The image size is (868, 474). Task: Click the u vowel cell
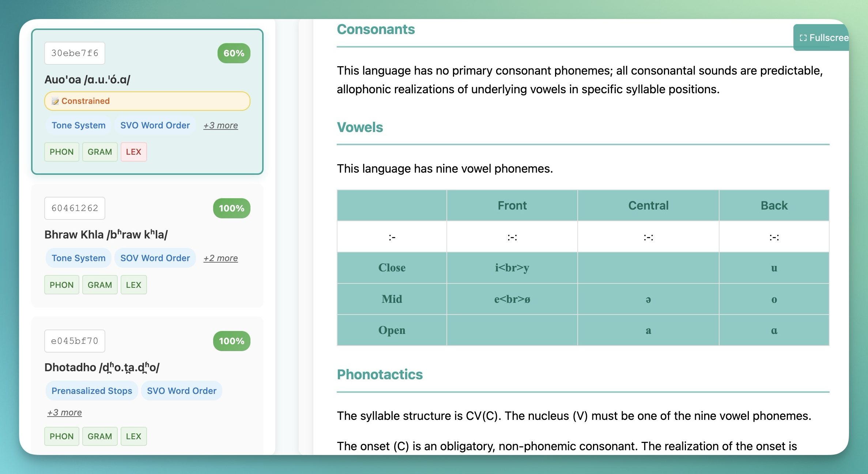pos(774,268)
